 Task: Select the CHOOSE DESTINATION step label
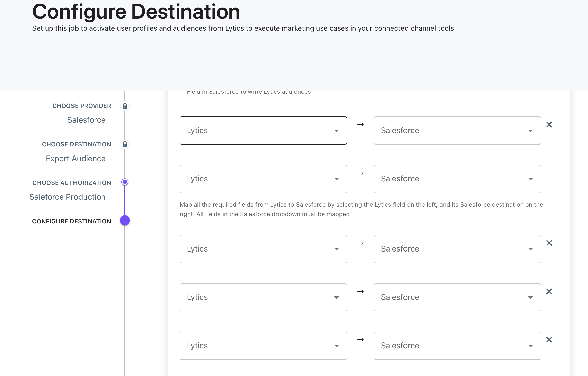[77, 144]
